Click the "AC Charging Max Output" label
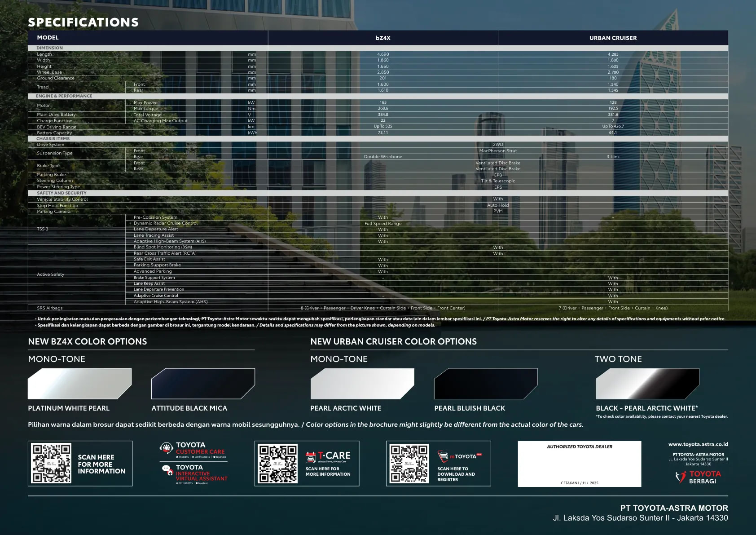Viewport: 756px width, 535px height. [x=161, y=121]
